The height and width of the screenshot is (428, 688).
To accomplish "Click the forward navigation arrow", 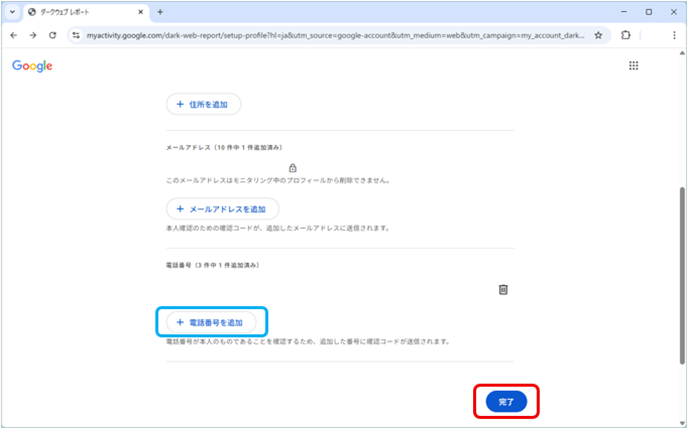I will (35, 34).
